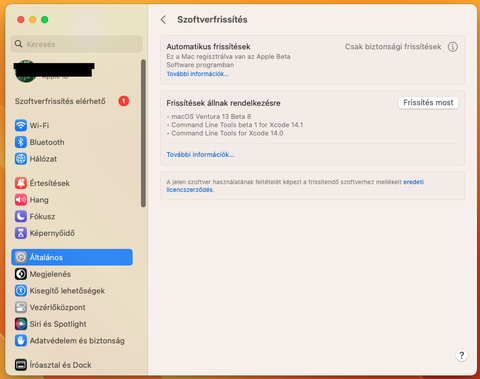This screenshot has height=379, width=480.
Task: Open help with the question mark button
Action: coord(461,355)
